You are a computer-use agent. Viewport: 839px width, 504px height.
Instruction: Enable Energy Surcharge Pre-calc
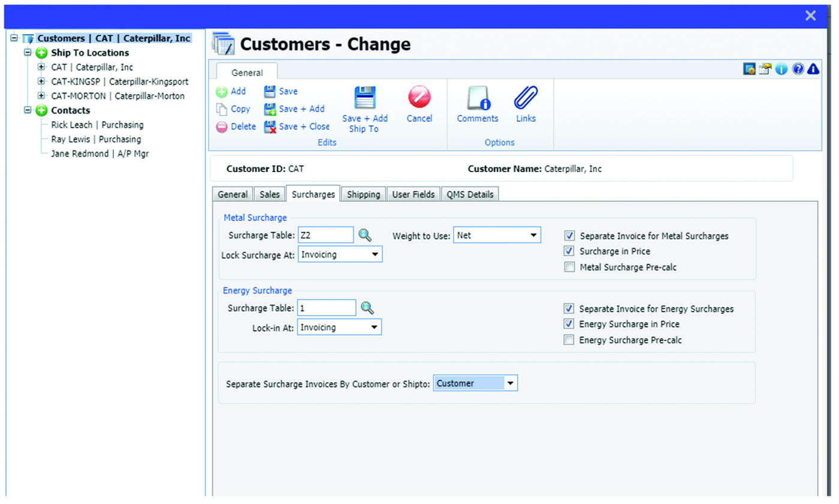point(569,340)
